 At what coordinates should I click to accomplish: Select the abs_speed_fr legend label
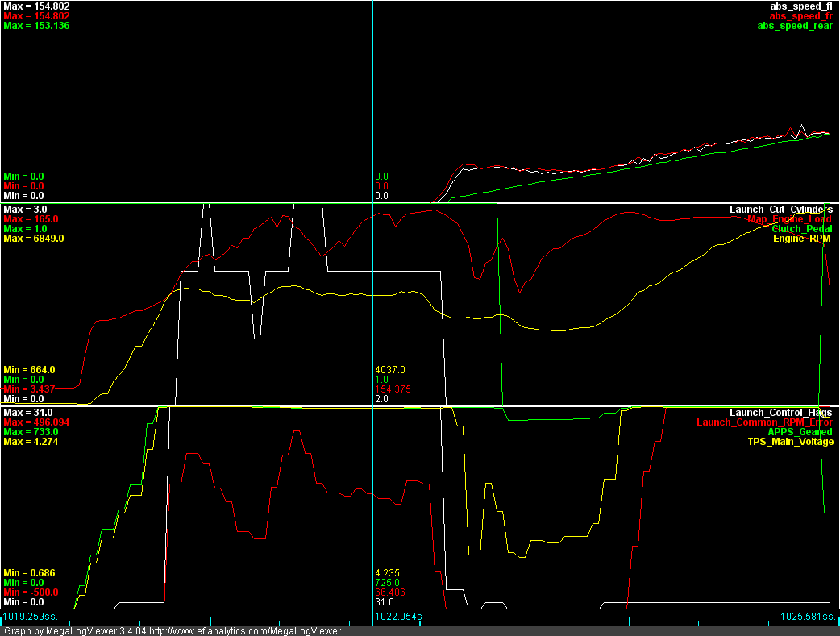tap(800, 16)
